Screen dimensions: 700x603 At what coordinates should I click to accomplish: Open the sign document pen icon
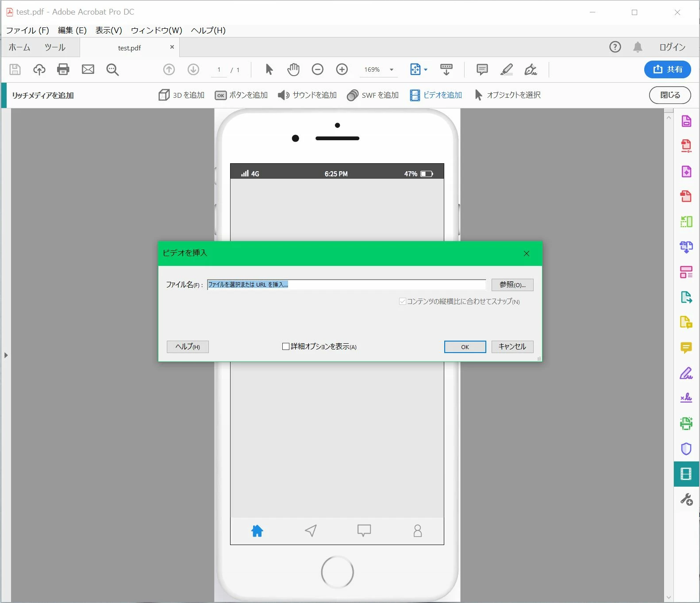coord(531,69)
